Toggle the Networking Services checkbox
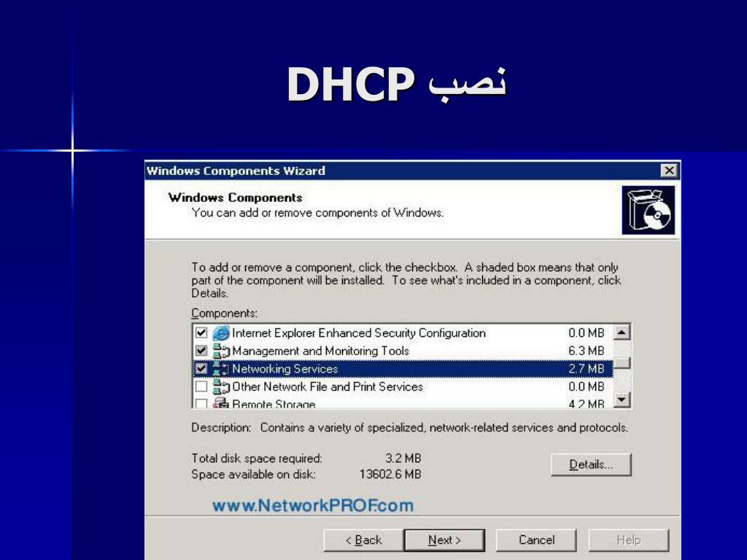Image resolution: width=747 pixels, height=560 pixels. pyautogui.click(x=201, y=368)
